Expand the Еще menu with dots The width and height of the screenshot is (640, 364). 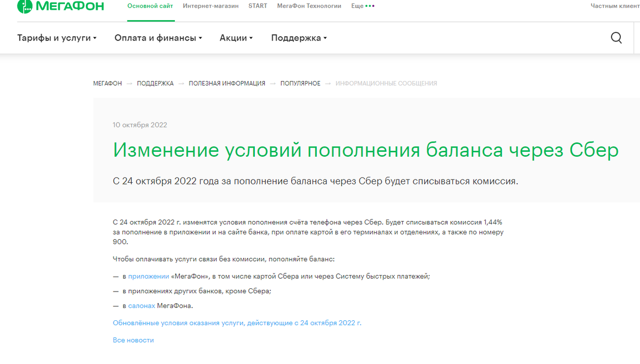pyautogui.click(x=363, y=6)
